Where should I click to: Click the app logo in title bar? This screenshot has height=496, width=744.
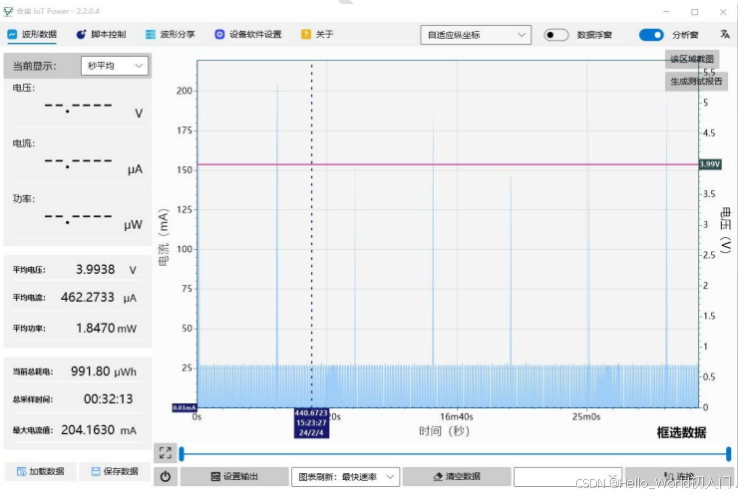(x=8, y=11)
